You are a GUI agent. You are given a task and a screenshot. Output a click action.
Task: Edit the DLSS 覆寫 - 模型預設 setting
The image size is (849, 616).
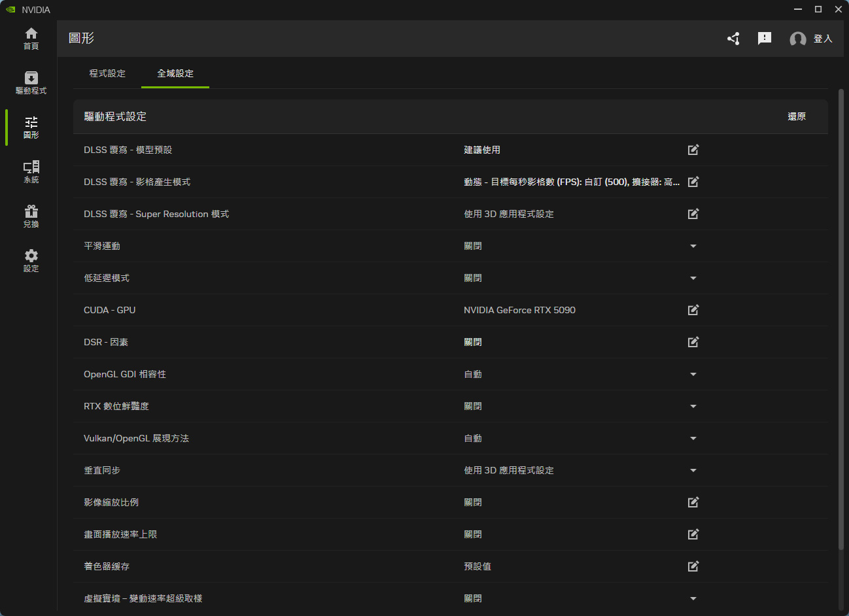click(693, 150)
